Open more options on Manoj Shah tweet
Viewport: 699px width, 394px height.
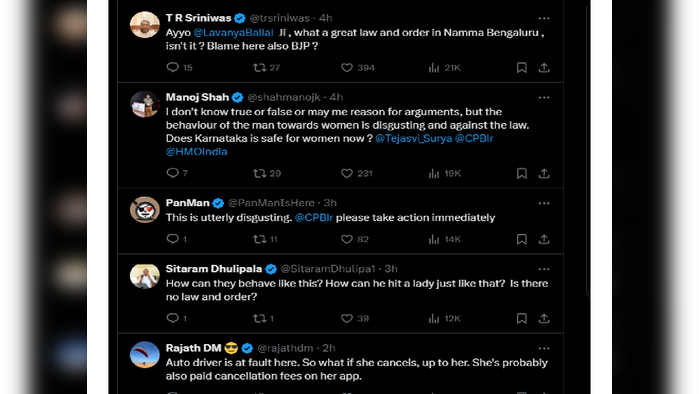point(544,98)
